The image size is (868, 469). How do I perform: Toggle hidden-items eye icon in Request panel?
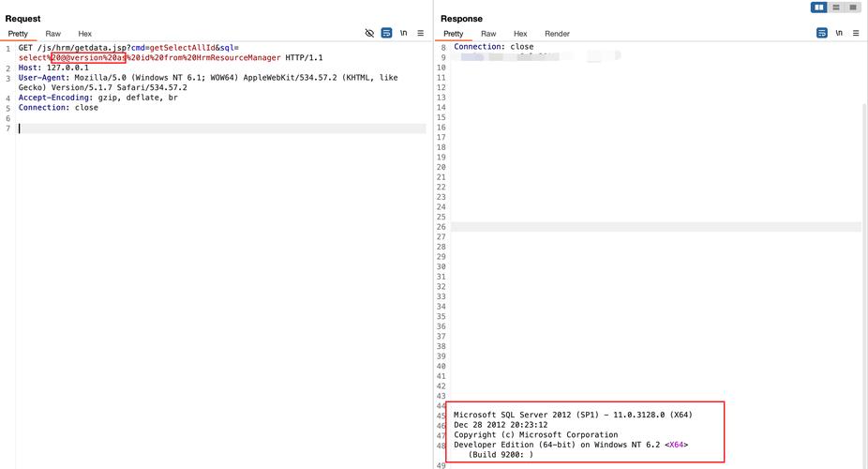[369, 33]
